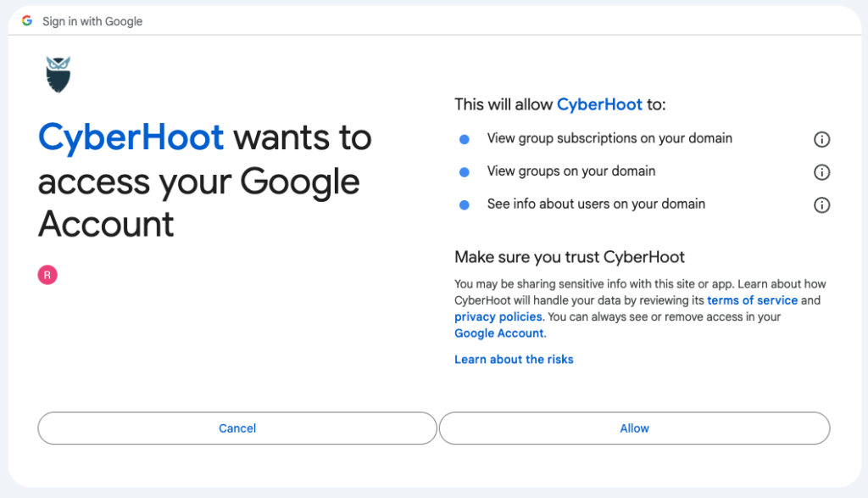Click 'See info about users on your domain'

click(x=596, y=204)
